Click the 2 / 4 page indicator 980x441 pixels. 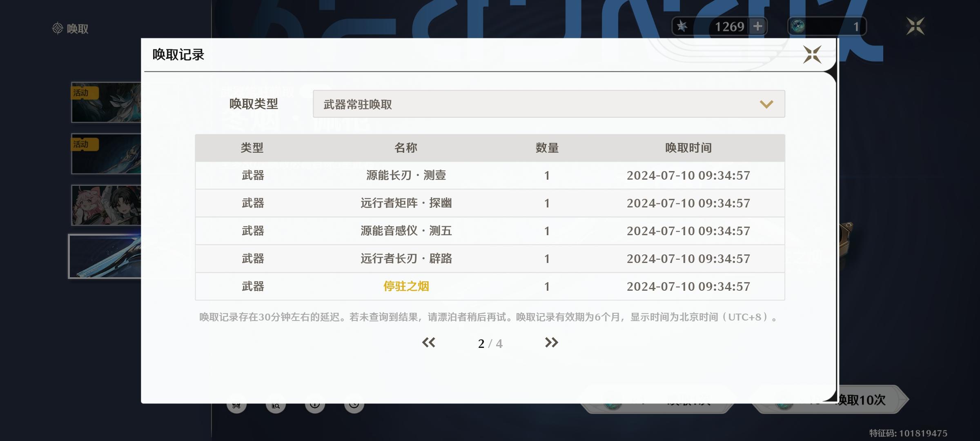490,343
